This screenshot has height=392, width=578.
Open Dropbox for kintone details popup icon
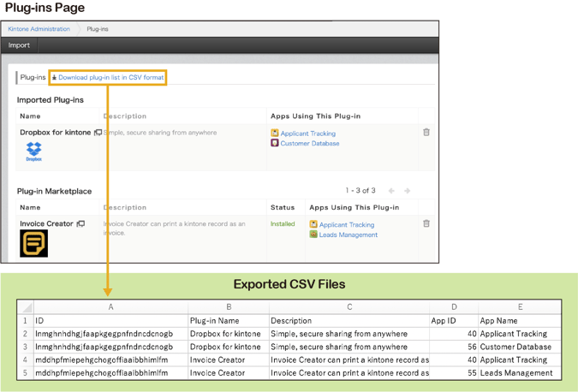pos(98,133)
